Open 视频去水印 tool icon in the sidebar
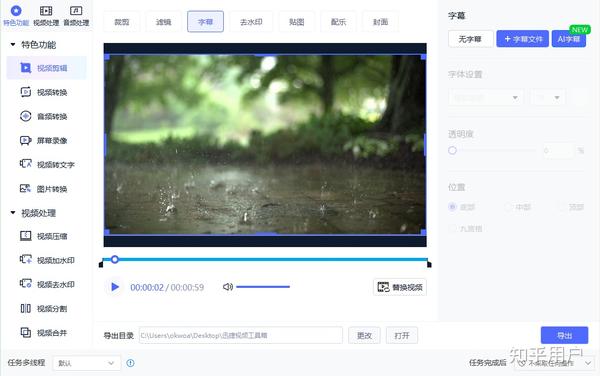The image size is (600, 376). pos(26,284)
